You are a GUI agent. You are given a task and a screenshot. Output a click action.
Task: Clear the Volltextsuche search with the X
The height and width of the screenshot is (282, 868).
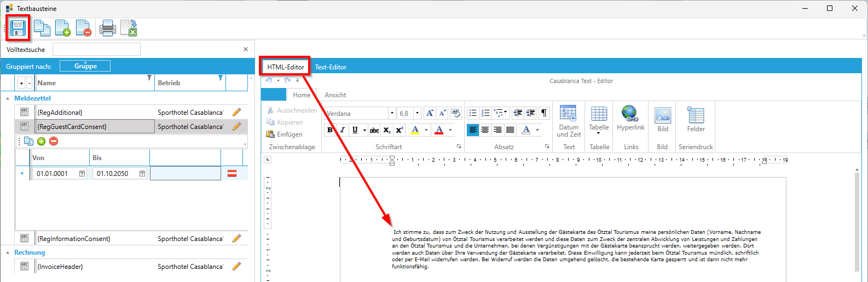246,49
